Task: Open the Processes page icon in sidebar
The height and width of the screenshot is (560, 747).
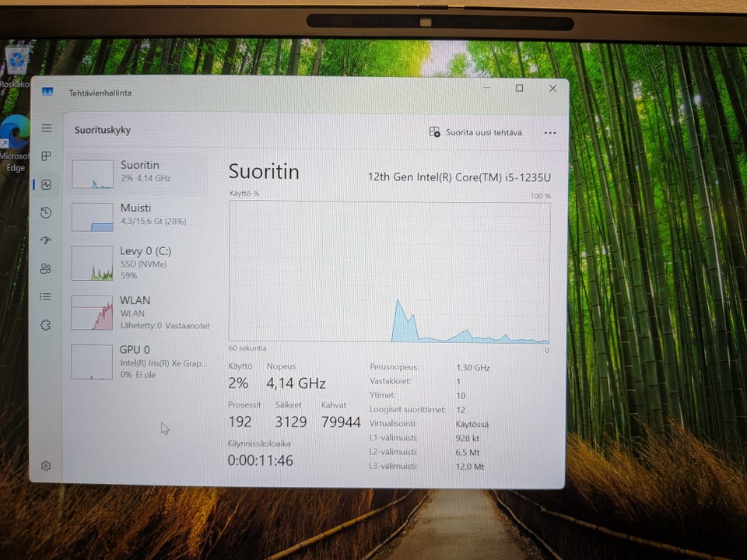Action: 46,156
